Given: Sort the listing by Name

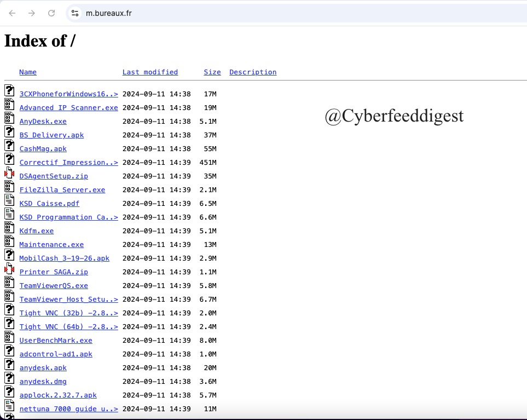Looking at the screenshot, I should 27,72.
